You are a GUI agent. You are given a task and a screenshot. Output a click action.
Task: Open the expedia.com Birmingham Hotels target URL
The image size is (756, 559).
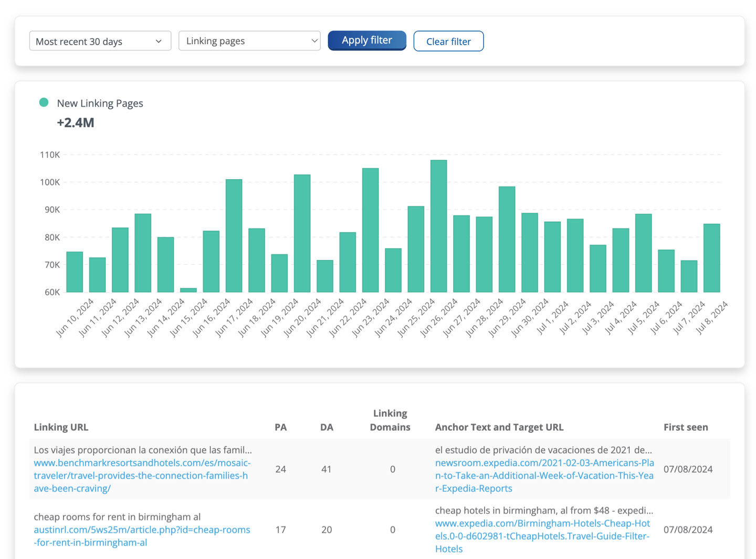542,536
